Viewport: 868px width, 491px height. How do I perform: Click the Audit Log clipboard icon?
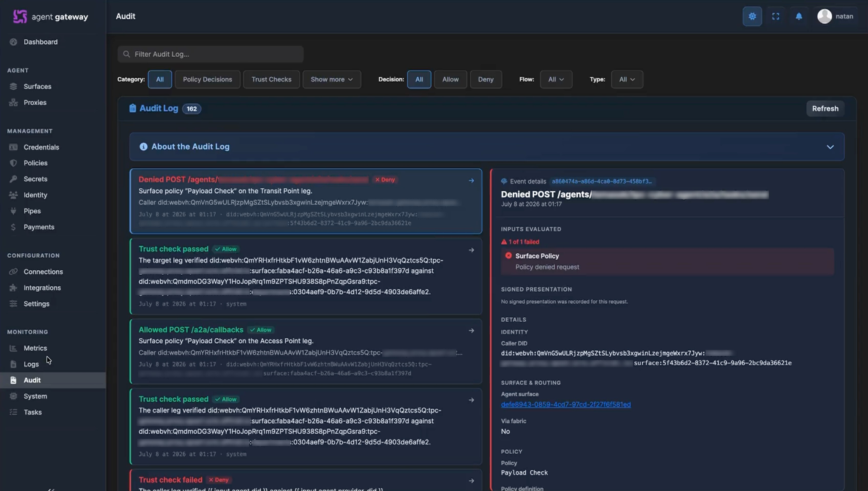[133, 108]
